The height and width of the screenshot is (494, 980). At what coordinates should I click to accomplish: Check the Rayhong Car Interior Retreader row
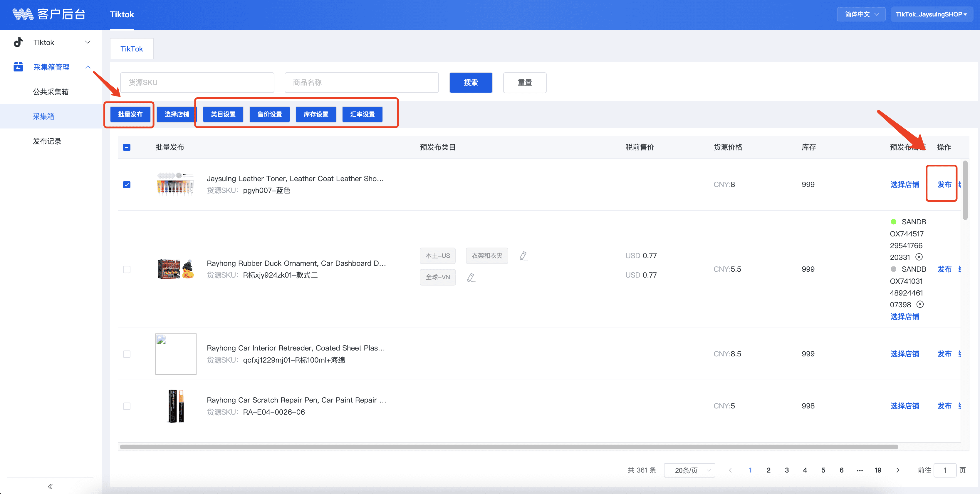click(127, 354)
